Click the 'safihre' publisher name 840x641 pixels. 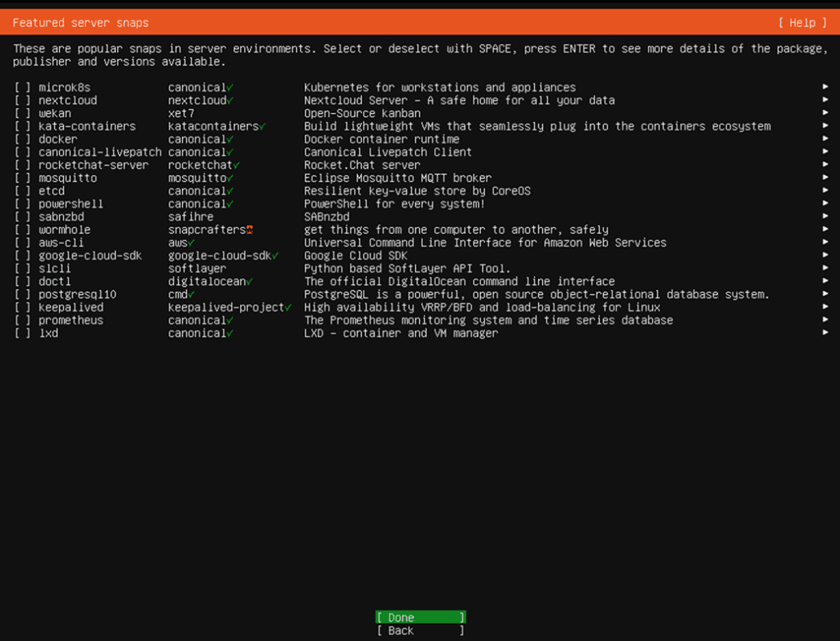click(x=190, y=217)
